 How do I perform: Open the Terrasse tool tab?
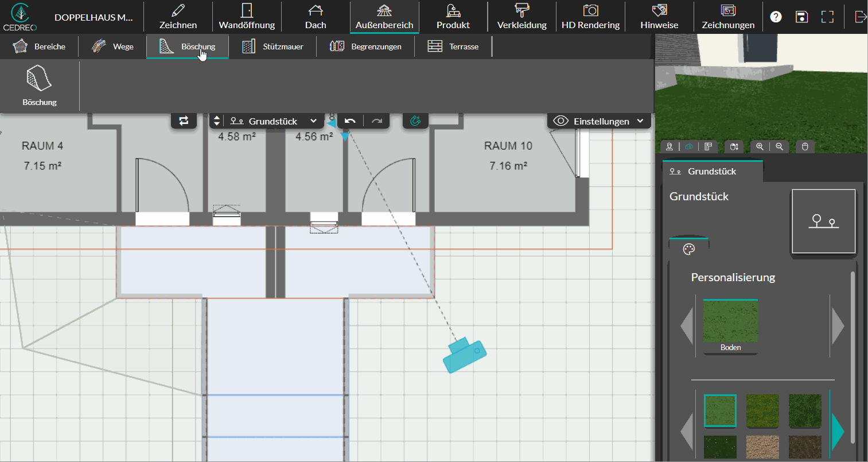(x=453, y=46)
